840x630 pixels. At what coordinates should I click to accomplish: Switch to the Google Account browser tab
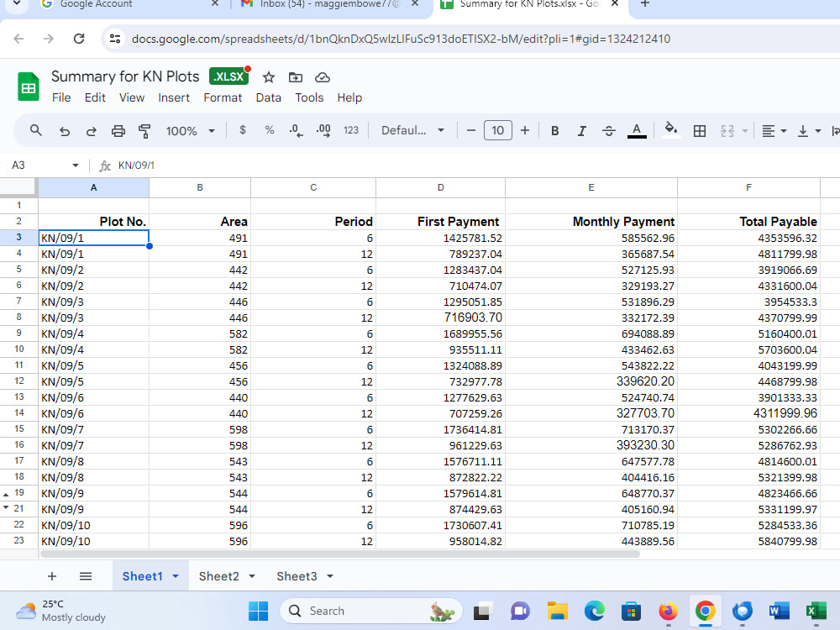(130, 5)
